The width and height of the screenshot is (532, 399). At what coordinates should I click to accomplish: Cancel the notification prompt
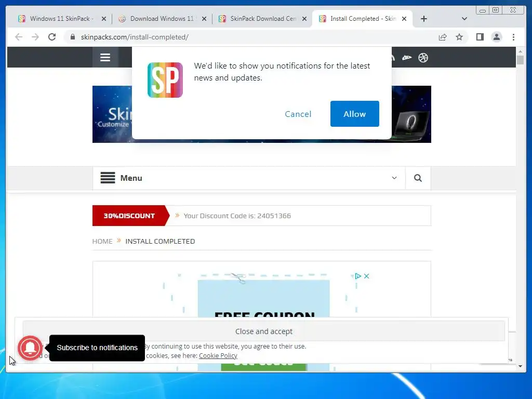298,114
